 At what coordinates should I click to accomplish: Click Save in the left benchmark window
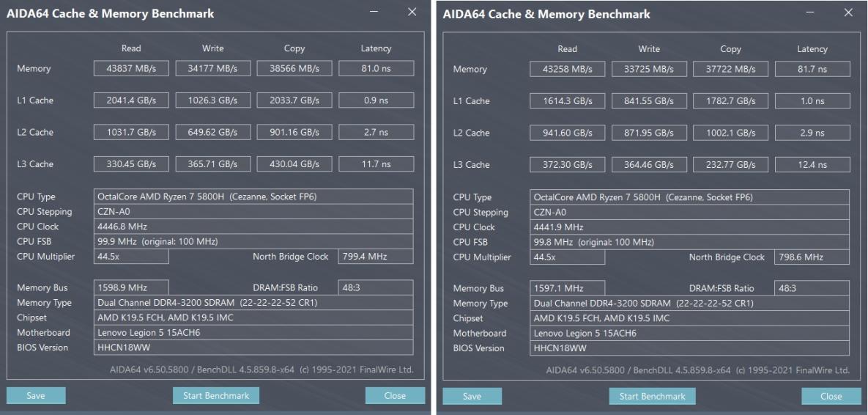(36, 396)
